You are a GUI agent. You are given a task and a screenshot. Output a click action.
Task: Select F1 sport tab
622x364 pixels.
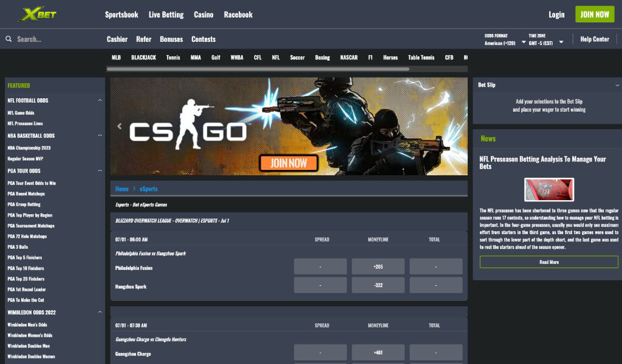click(370, 58)
